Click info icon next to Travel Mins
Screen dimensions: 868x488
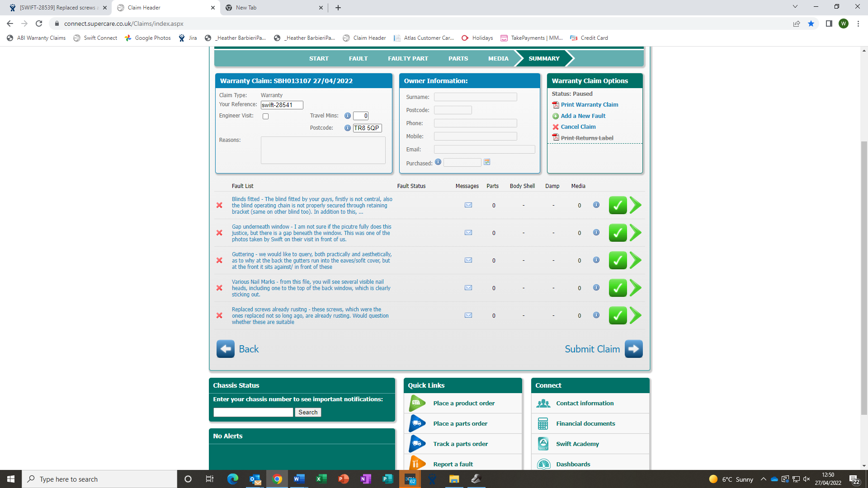click(x=347, y=116)
